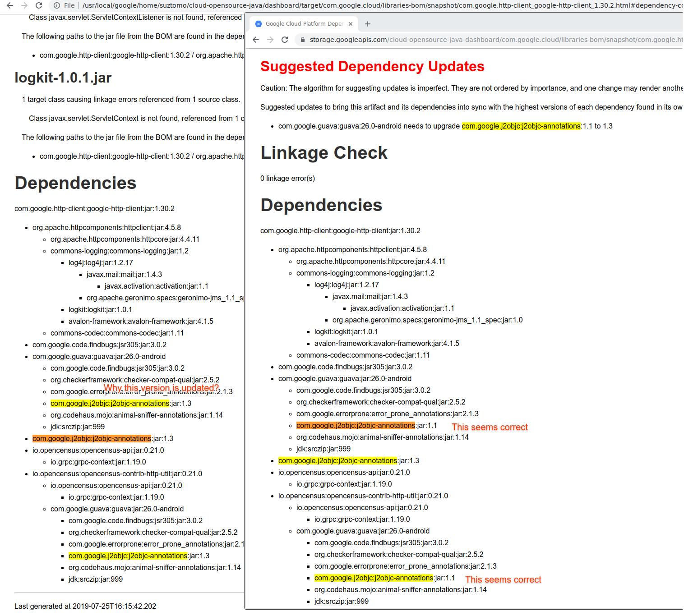Click yellow highlighted j2objc-annotations under guava
Screen dimensions: 684x616
click(x=373, y=578)
